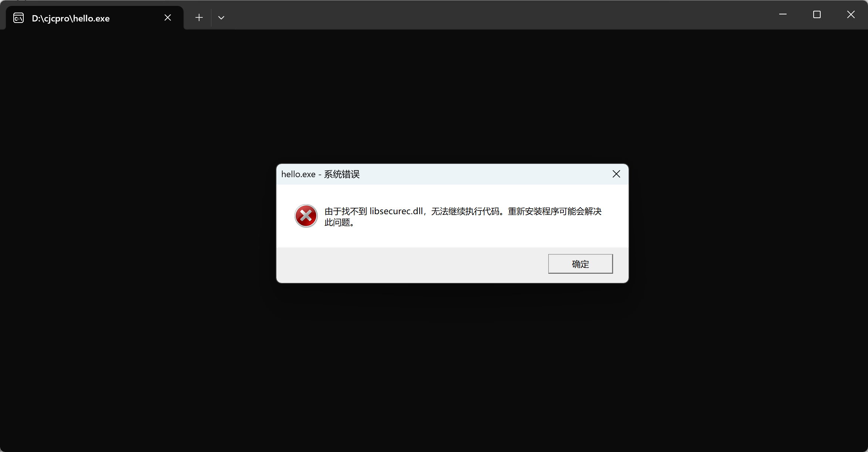Click the 确定 button in the error dialog

click(x=580, y=264)
